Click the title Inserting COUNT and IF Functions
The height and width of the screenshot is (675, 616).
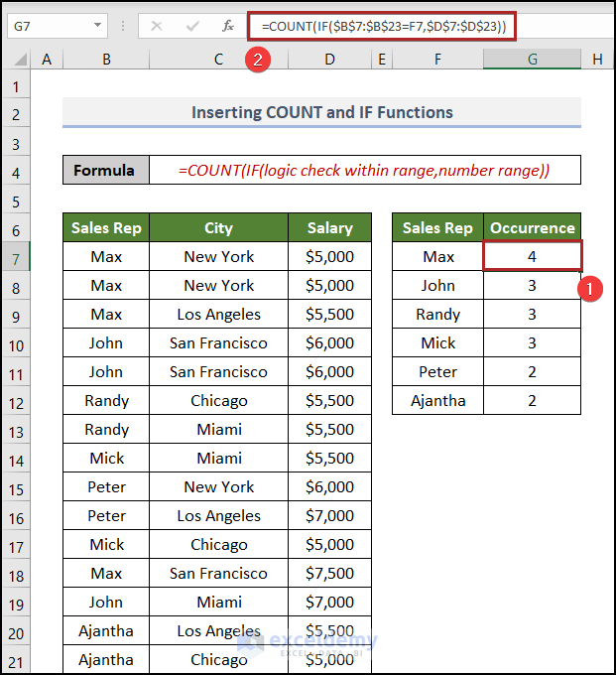321,112
